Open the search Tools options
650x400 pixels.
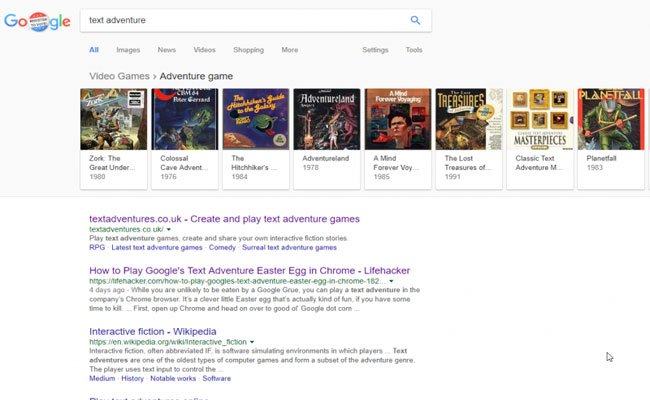[414, 50]
